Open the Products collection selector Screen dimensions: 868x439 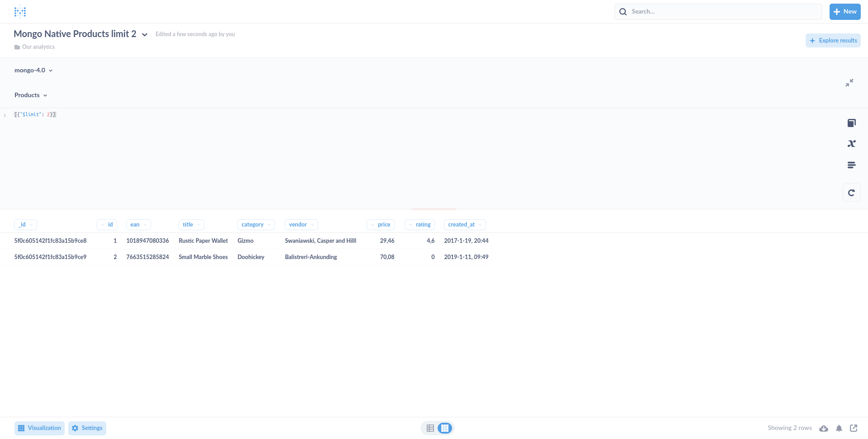(30, 95)
